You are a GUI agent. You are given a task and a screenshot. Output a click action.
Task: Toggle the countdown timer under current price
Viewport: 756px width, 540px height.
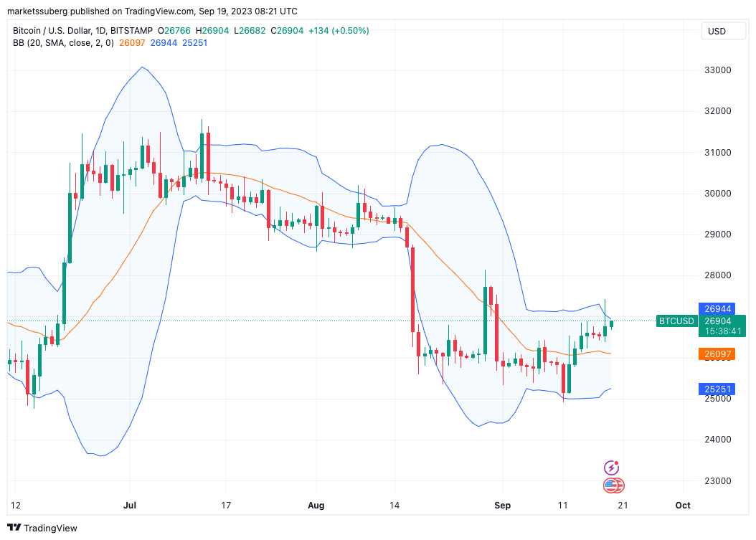pyautogui.click(x=722, y=331)
